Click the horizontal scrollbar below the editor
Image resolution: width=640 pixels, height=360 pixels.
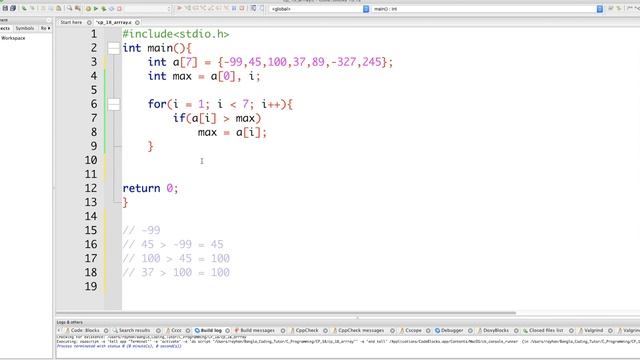coord(286,313)
